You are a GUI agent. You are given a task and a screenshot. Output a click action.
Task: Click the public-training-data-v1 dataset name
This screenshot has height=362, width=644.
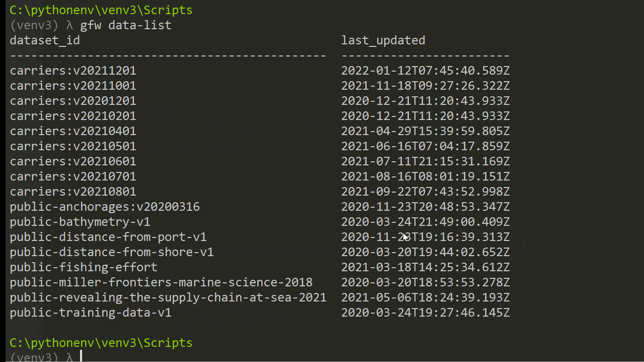click(x=90, y=313)
